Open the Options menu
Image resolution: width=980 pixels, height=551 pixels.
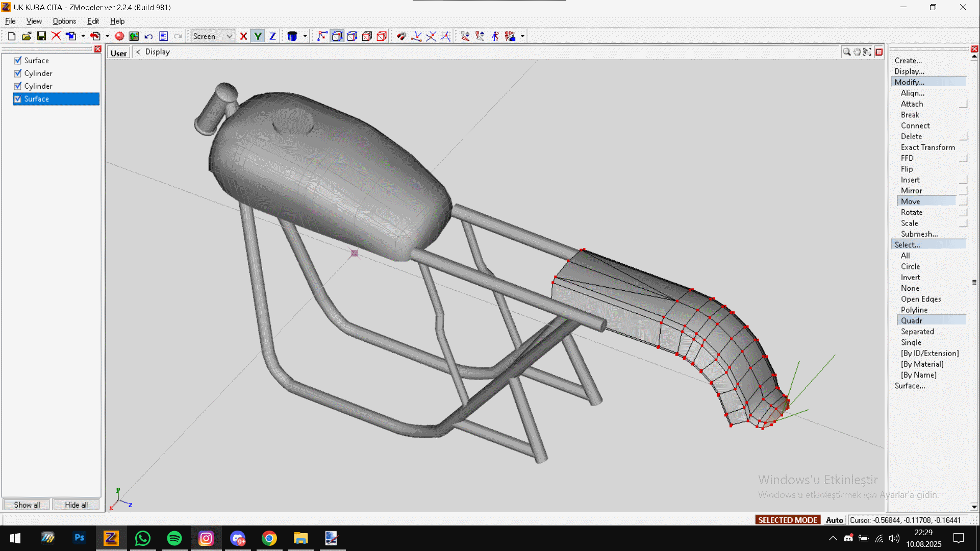point(64,21)
